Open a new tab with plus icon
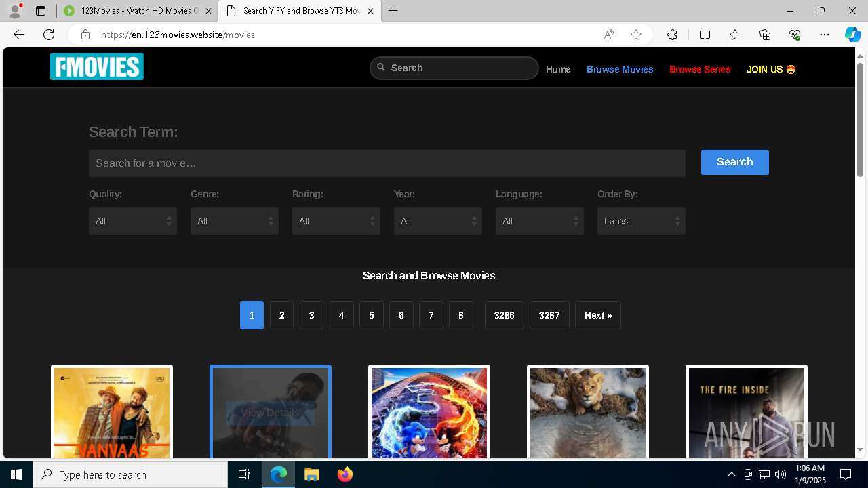 click(x=393, y=11)
